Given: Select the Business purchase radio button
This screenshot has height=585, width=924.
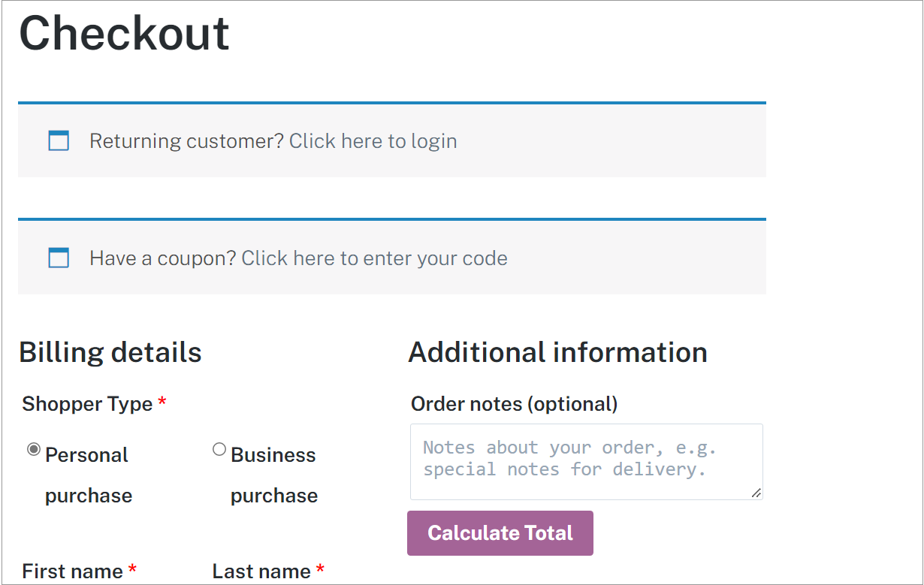Looking at the screenshot, I should point(219,450).
